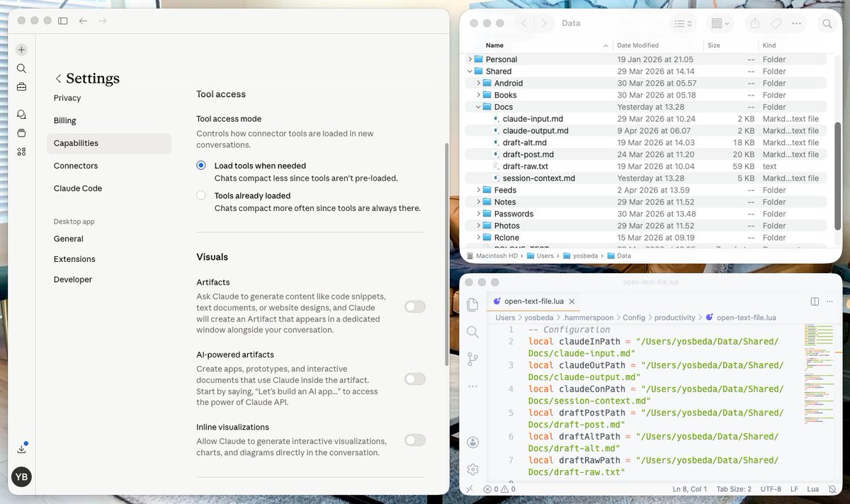
Task: Go forward in the Finder Data window
Action: pyautogui.click(x=544, y=23)
